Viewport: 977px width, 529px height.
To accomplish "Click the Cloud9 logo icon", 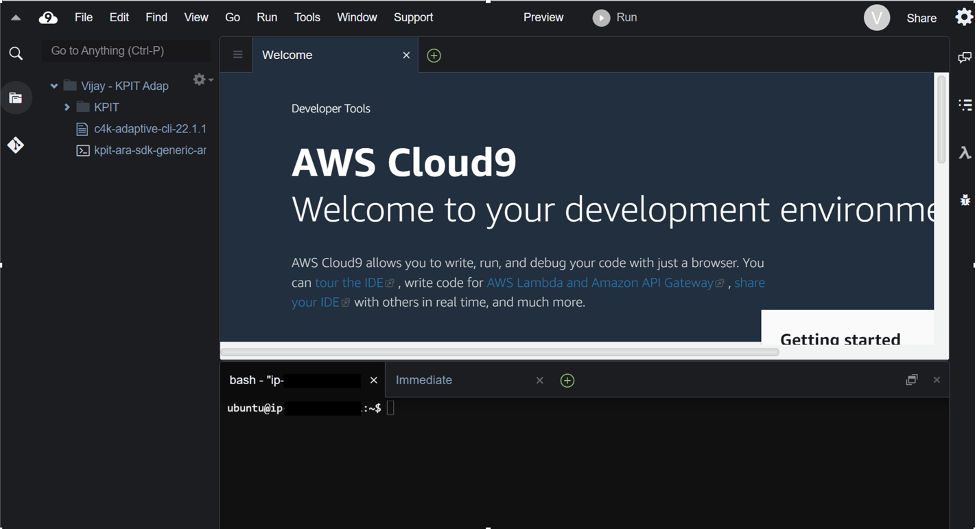I will (48, 17).
